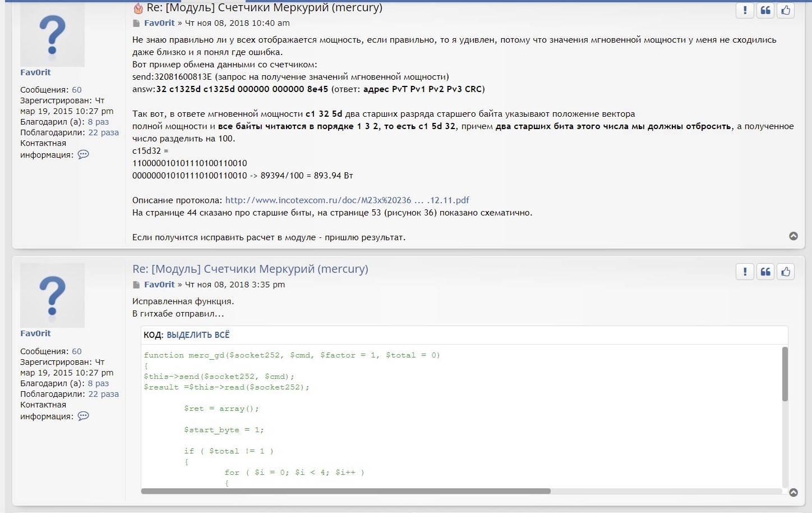Viewport: 812px width, 513px height.
Task: Click ВЫДЕЛИТЬ ВСЁ to select the code
Action: coord(198,335)
